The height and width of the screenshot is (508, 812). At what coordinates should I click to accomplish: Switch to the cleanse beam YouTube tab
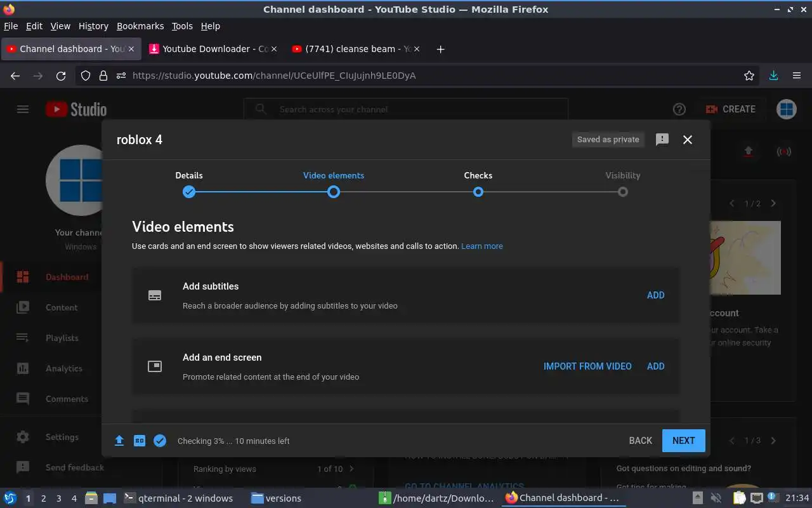click(x=357, y=49)
